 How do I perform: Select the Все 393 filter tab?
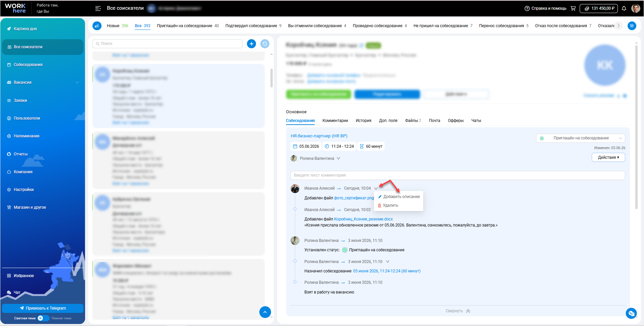pos(142,26)
